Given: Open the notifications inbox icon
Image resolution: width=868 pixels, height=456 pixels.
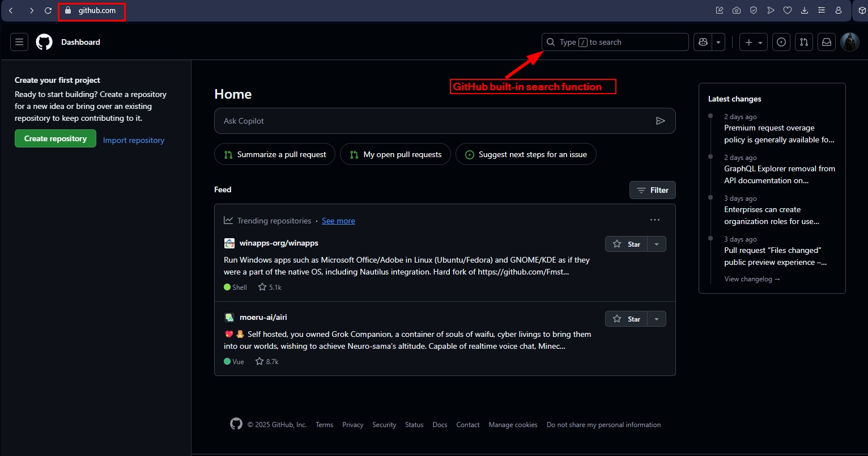Looking at the screenshot, I should tap(827, 42).
